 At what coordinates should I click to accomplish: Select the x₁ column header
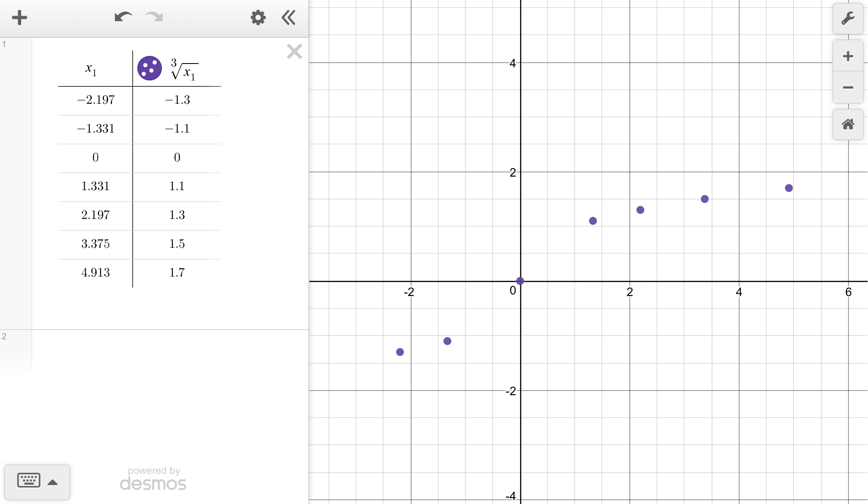[91, 69]
